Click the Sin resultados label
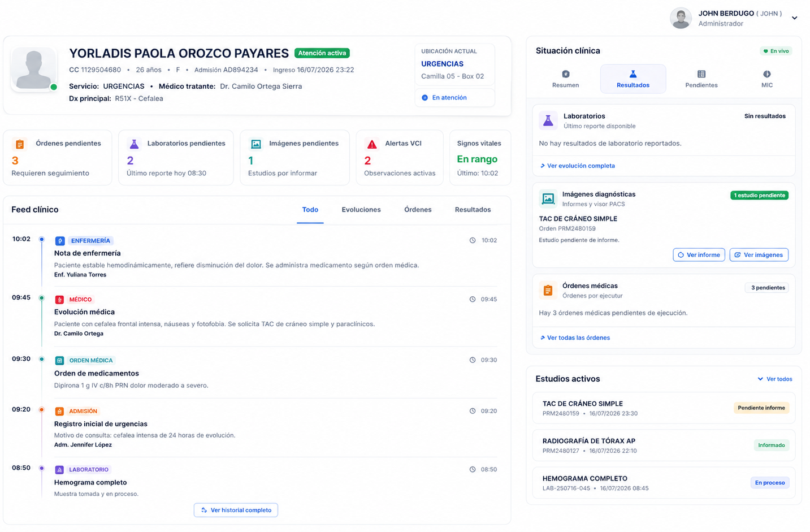The image size is (810, 532). [x=765, y=116]
